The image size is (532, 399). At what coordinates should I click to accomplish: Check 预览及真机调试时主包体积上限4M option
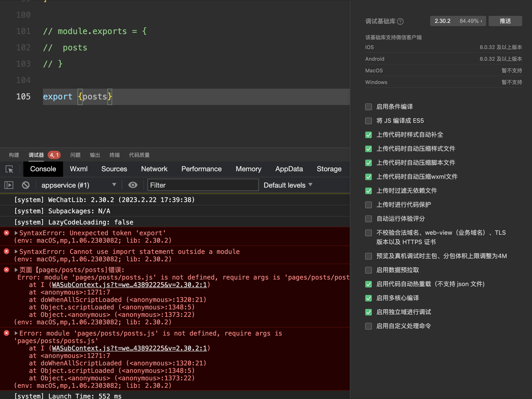[x=369, y=256]
